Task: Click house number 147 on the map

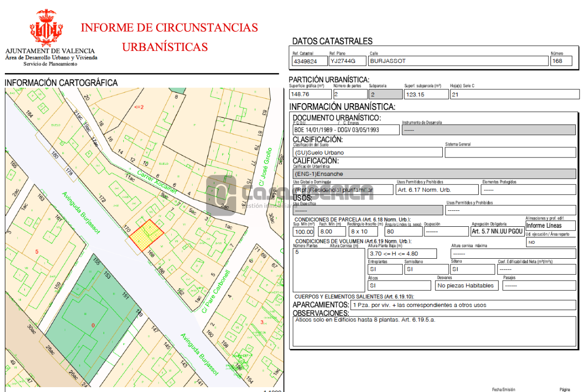Action: (155, 330)
